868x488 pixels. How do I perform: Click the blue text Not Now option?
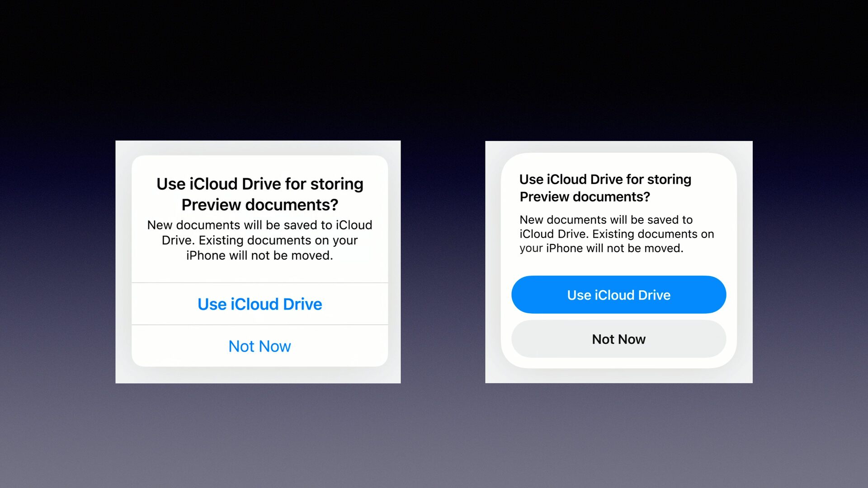point(259,346)
